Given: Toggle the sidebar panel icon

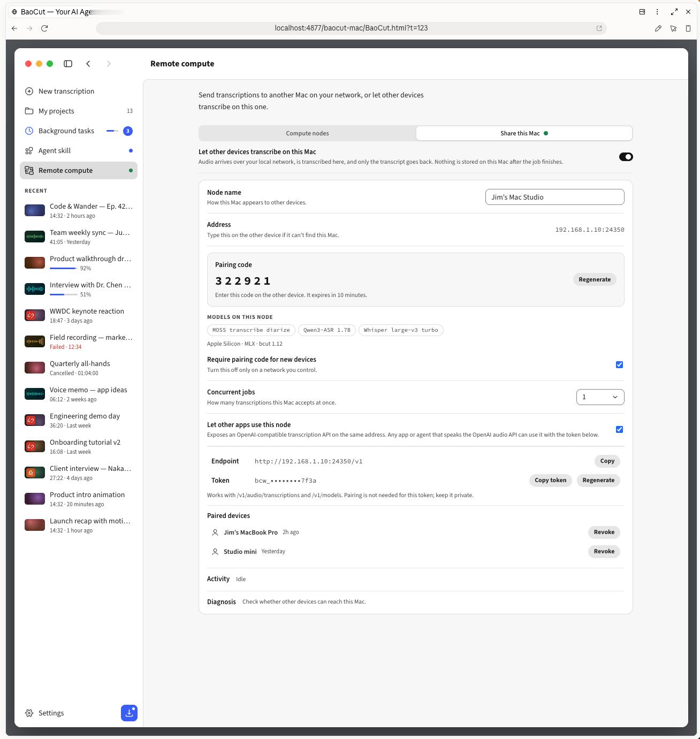Looking at the screenshot, I should tap(68, 64).
